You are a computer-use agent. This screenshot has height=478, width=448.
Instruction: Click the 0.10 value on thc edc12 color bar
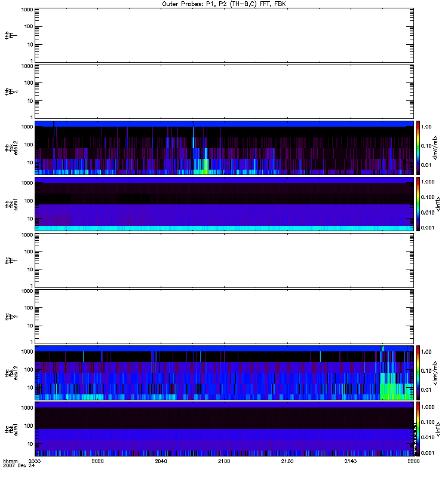click(426, 370)
